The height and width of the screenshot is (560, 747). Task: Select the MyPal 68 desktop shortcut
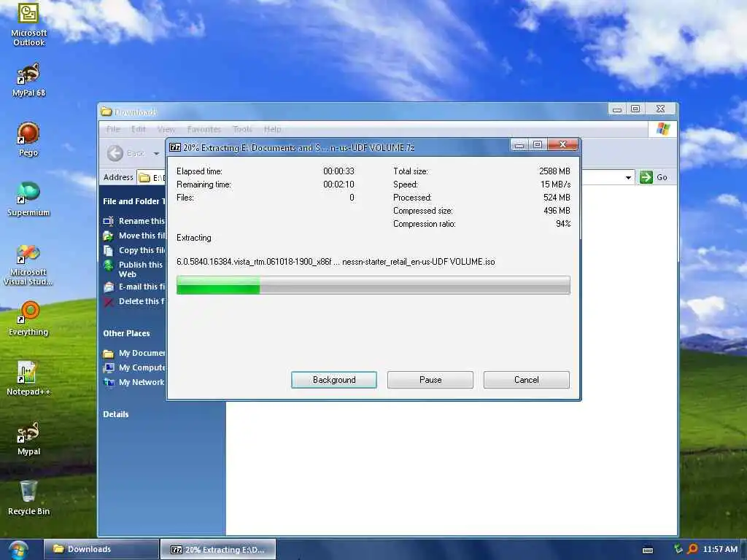pos(28,79)
